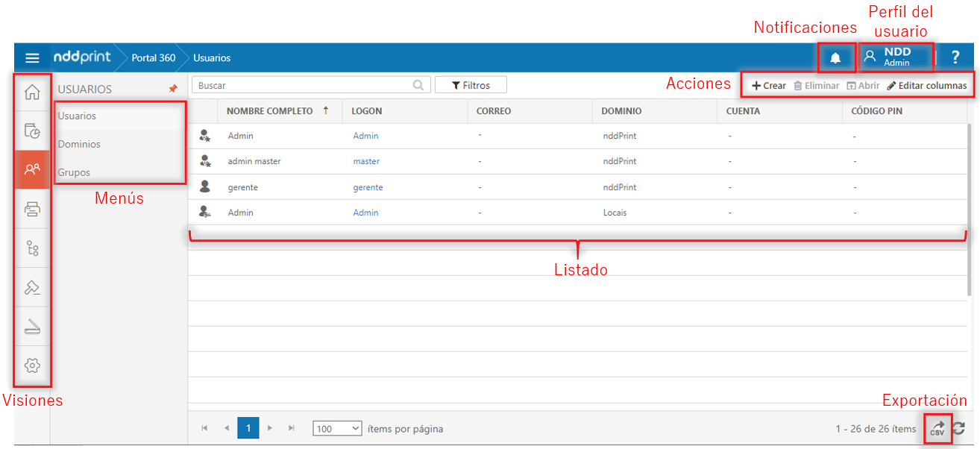980x449 pixels.
Task: Export the list to CSV
Action: pyautogui.click(x=937, y=429)
